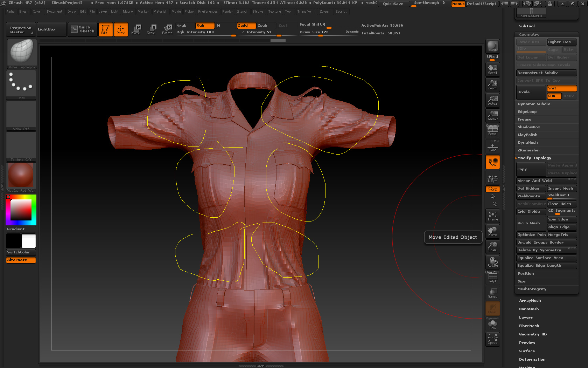Toggle XYZ rotation mode
The height and width of the screenshot is (368, 588).
point(492,189)
